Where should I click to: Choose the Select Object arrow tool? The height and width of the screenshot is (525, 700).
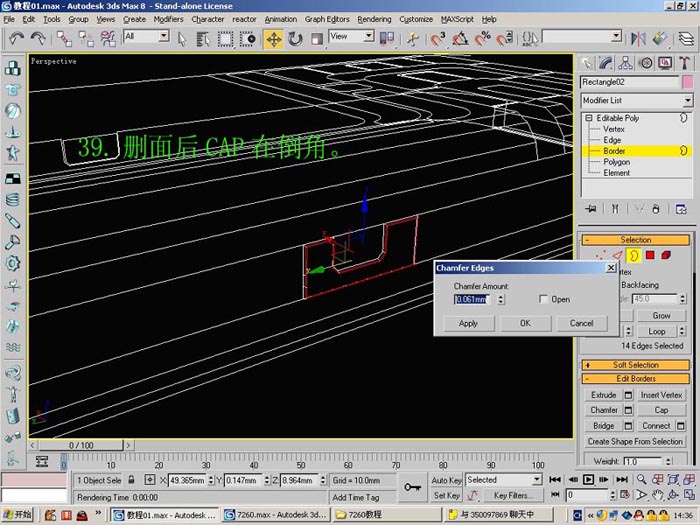coord(182,39)
